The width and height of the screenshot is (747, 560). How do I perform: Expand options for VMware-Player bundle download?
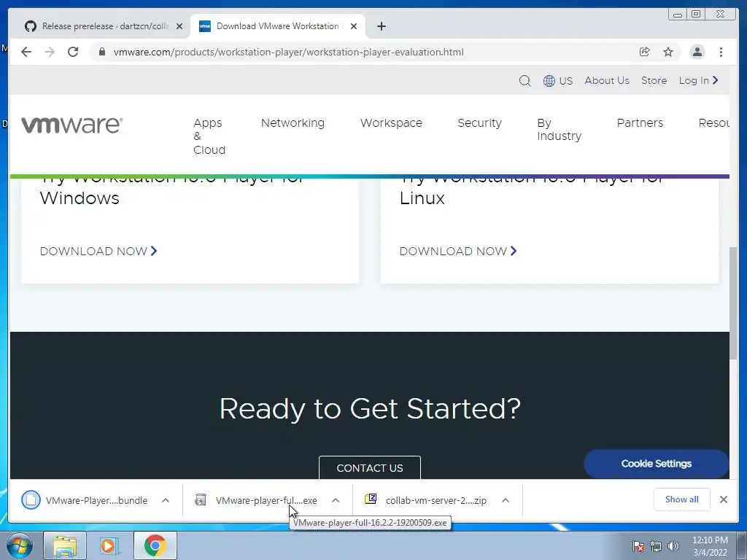coord(166,500)
